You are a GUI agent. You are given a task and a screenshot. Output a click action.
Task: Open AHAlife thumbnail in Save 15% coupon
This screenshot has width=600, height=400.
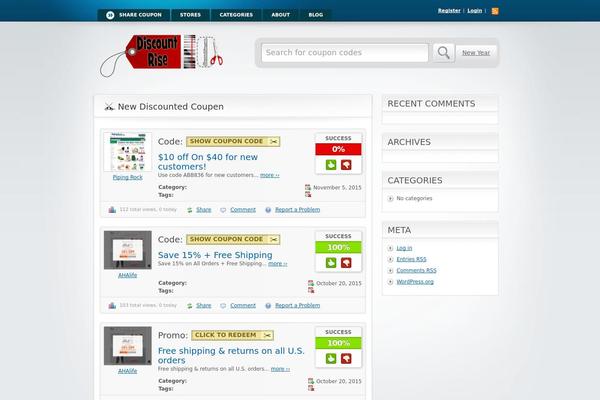click(127, 250)
